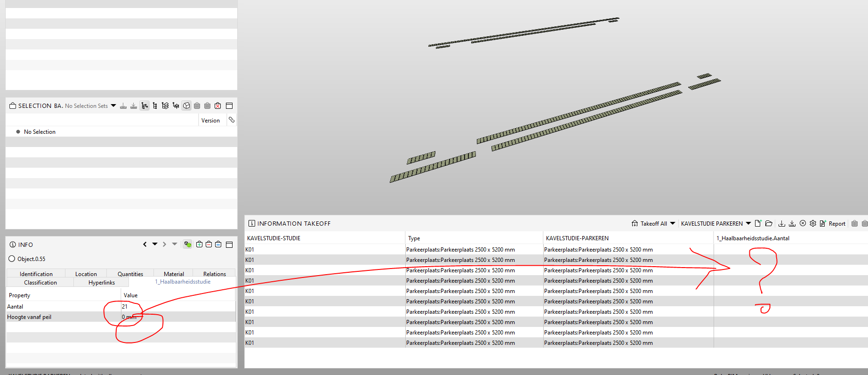Open takeoff settings gear
Screen dimensions: 868x375
pos(813,223)
